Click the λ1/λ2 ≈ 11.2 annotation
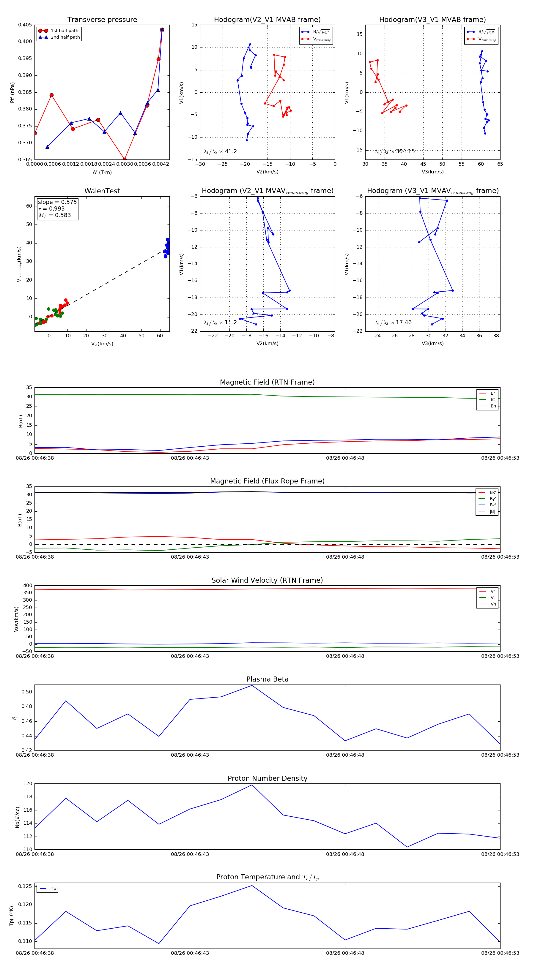The width and height of the screenshot is (535, 980). pyautogui.click(x=220, y=323)
